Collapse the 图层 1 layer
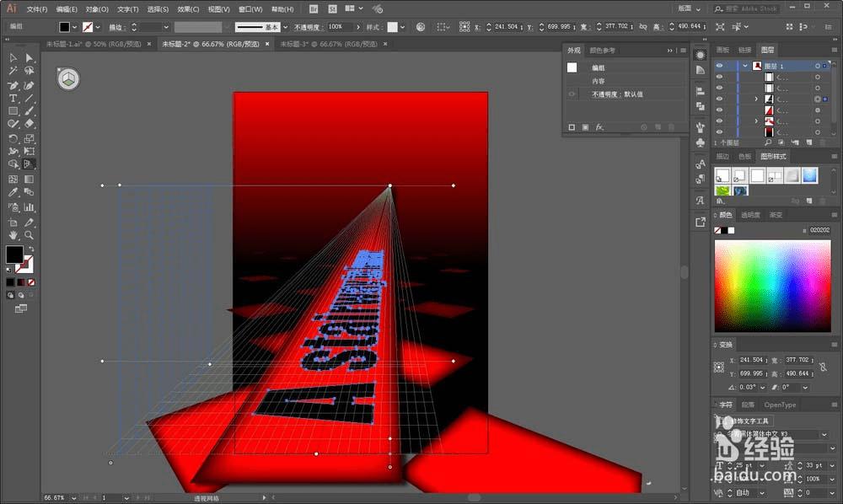 745,66
